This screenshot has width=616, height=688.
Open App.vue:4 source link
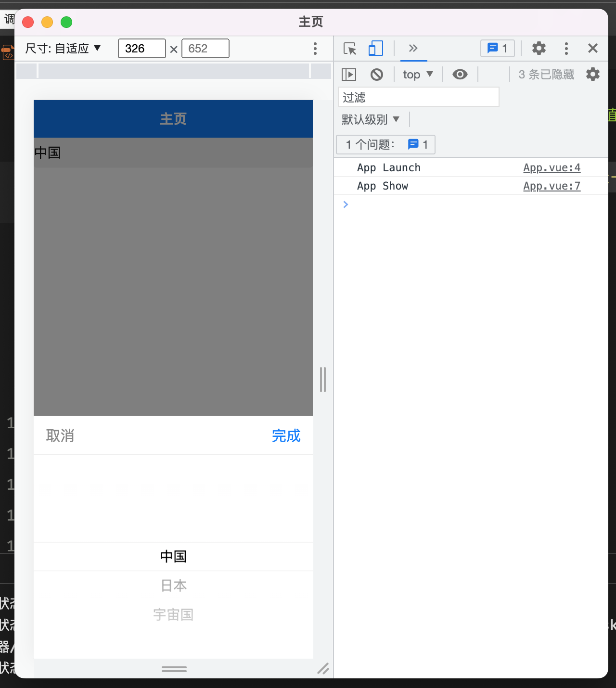[x=552, y=167]
